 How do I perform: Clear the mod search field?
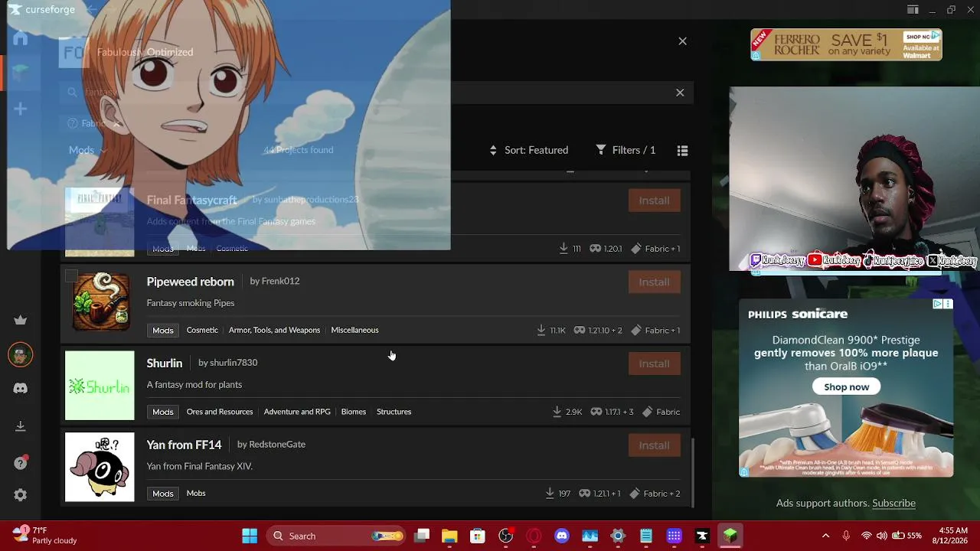(x=680, y=93)
